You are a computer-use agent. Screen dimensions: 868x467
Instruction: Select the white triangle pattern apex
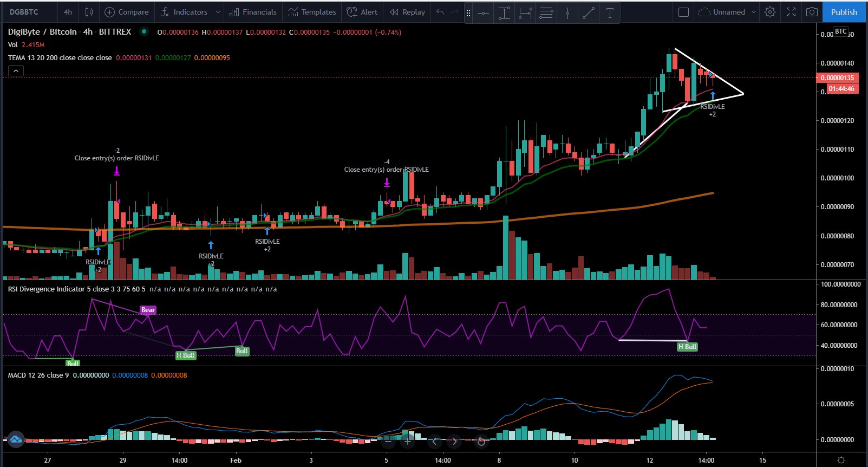click(x=743, y=94)
